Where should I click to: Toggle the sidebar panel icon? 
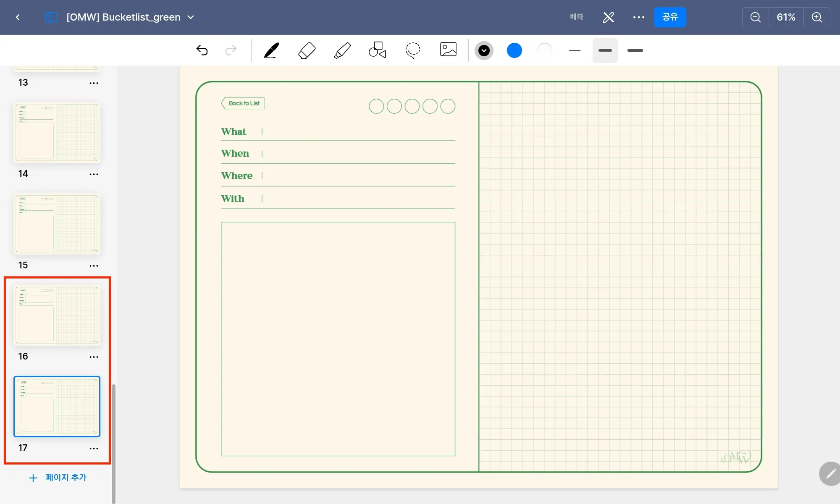[x=51, y=17]
